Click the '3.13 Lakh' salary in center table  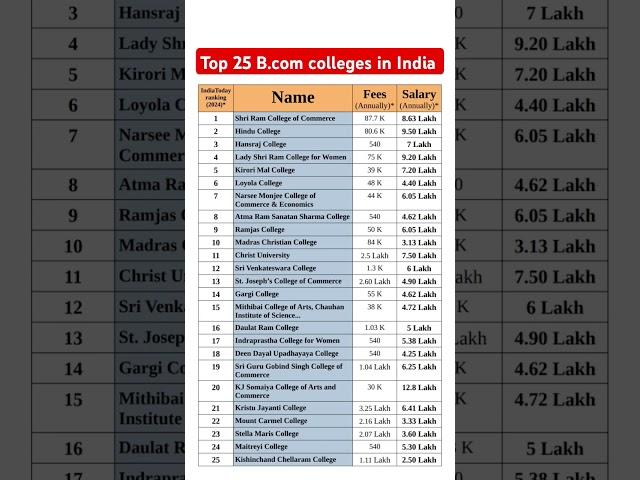419,242
